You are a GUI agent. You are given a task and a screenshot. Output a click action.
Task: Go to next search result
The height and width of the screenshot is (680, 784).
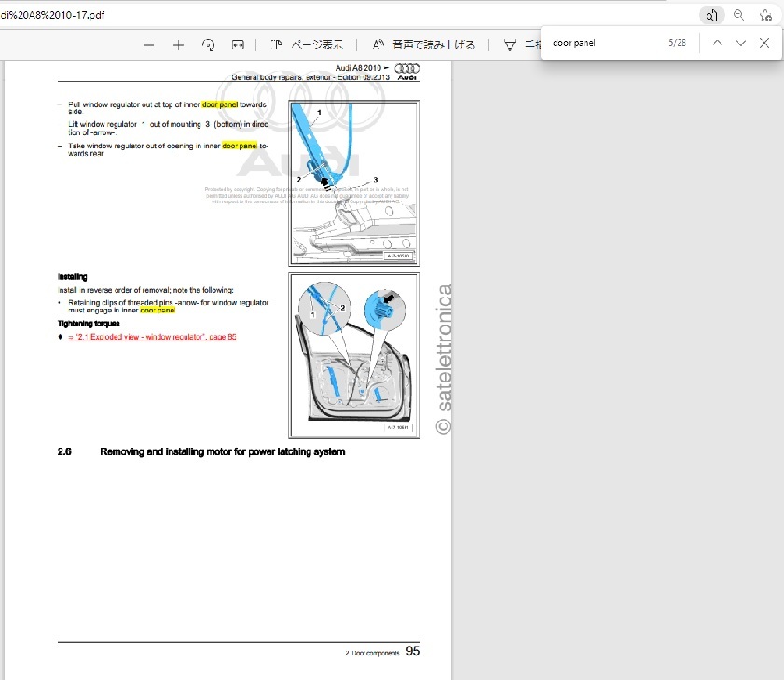click(x=740, y=43)
